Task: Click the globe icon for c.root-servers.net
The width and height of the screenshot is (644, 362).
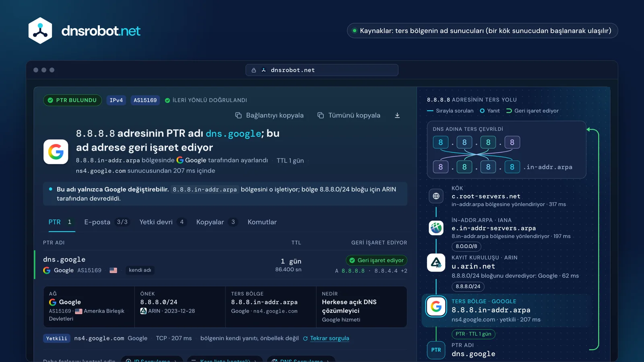Action: coord(436,196)
